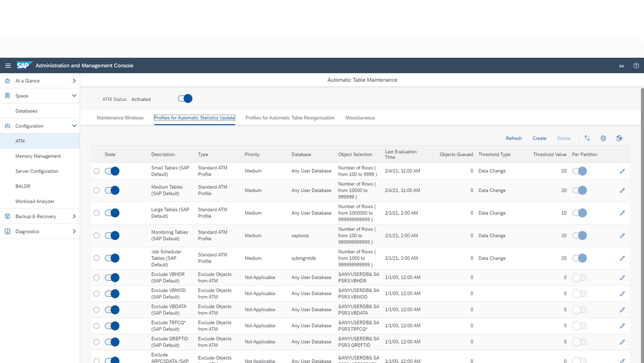Edit Small Tables profile with pencil icon
Viewport: 644px width, 363px height.
coord(622,171)
